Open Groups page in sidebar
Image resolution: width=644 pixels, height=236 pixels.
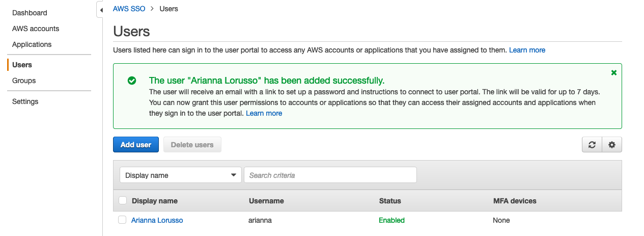tap(24, 81)
